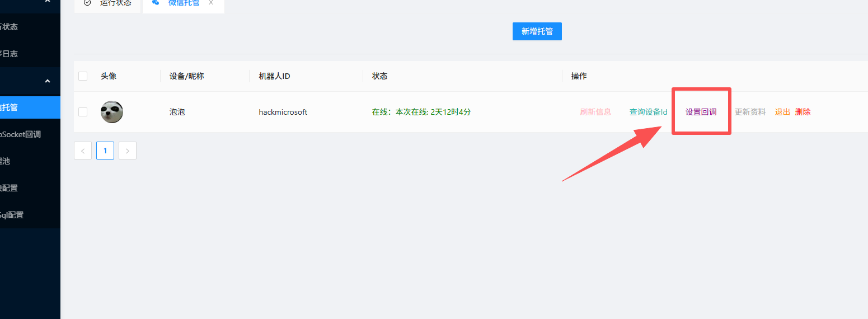Check the row checkbox for 泡泡
868x319 pixels.
click(x=83, y=112)
